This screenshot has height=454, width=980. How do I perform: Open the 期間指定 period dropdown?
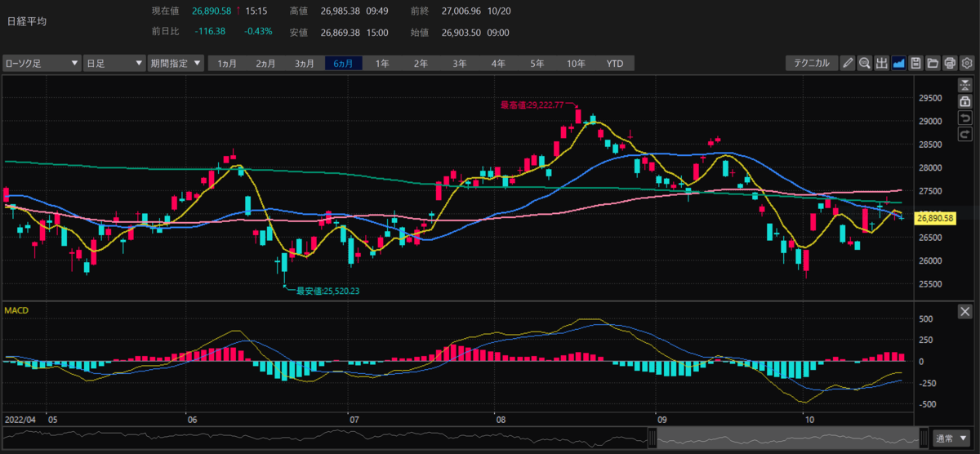(176, 63)
